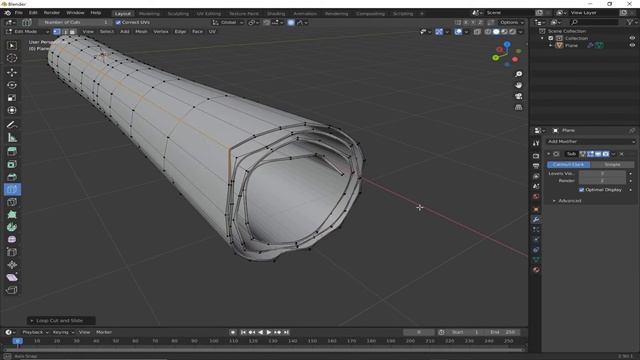Open the Render properties tab icon
640x360 pixels.
point(536,156)
